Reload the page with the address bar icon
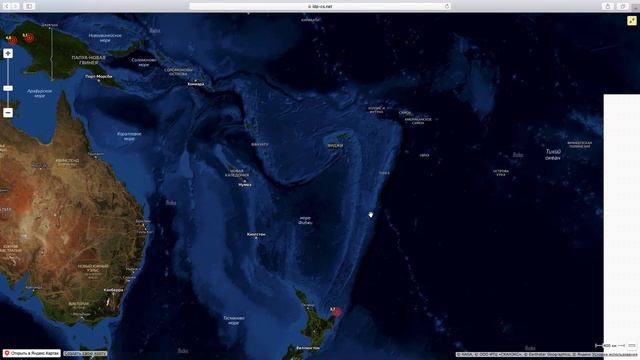The height and width of the screenshot is (360, 640). point(447,6)
